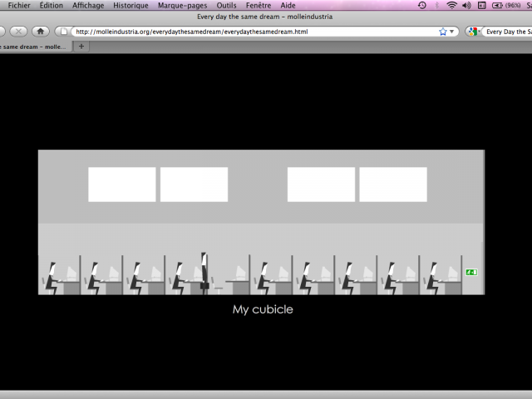Click the search box beside Google icon

click(x=507, y=32)
